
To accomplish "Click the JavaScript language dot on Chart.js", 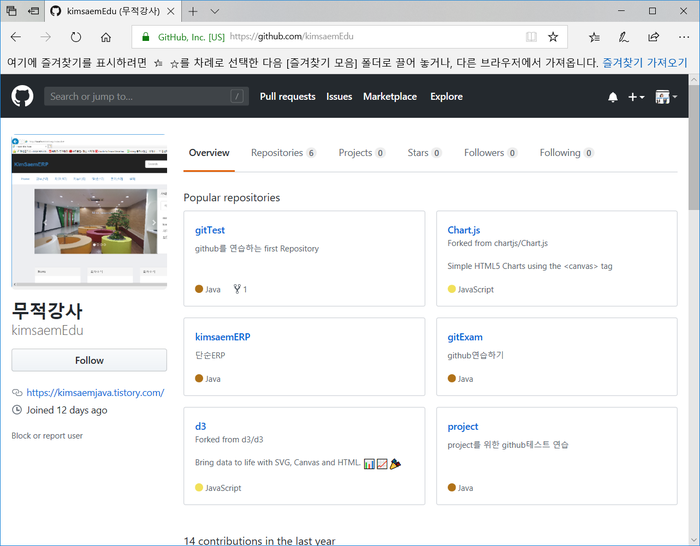I will [x=451, y=289].
